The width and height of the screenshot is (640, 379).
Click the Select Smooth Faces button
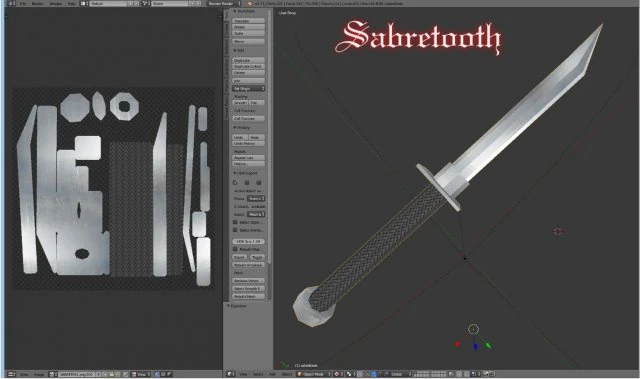click(248, 288)
